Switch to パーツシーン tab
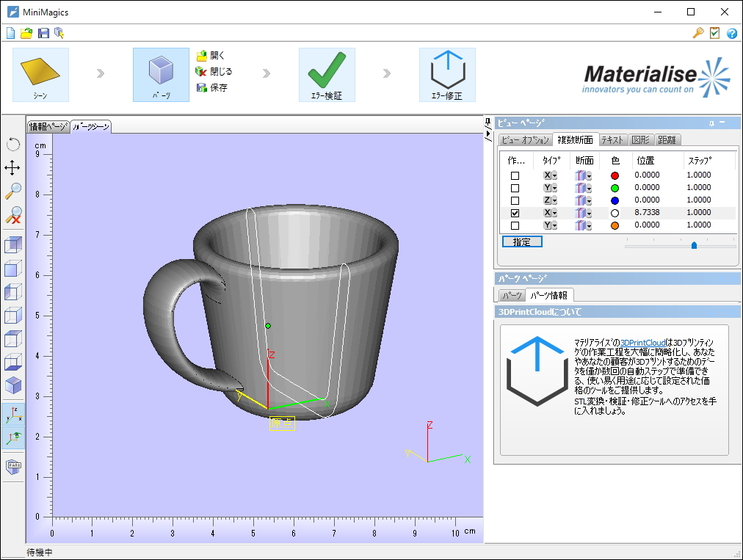 click(91, 126)
